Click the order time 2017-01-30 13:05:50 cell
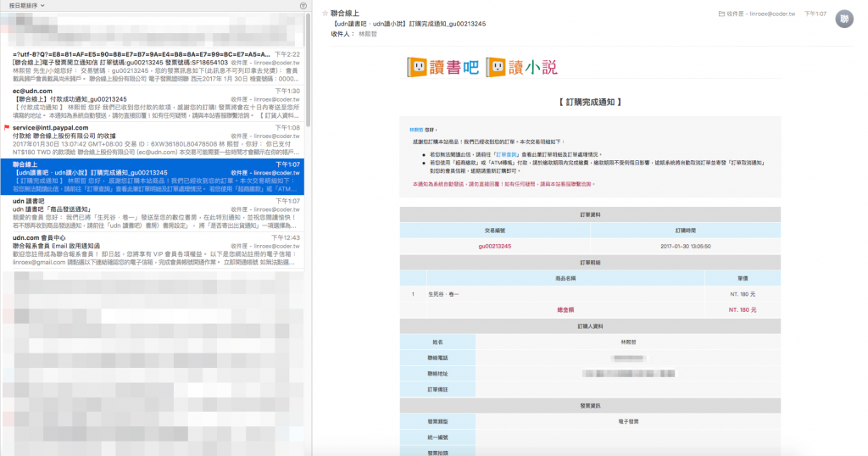Image resolution: width=868 pixels, height=456 pixels. pos(685,247)
